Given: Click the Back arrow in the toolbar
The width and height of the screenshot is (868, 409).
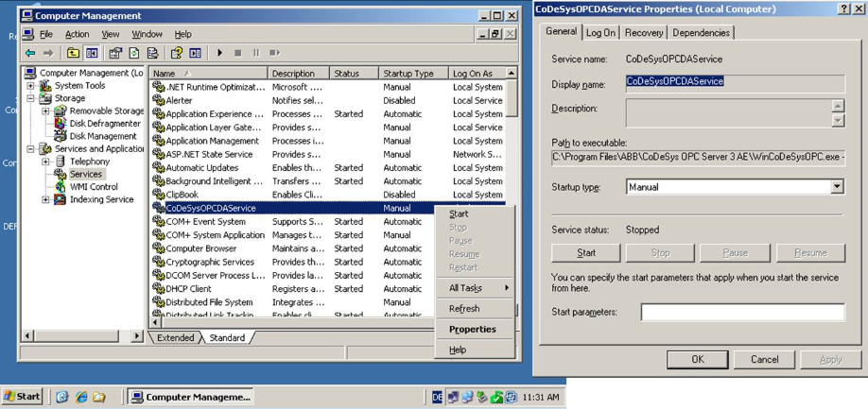Looking at the screenshot, I should [x=30, y=53].
